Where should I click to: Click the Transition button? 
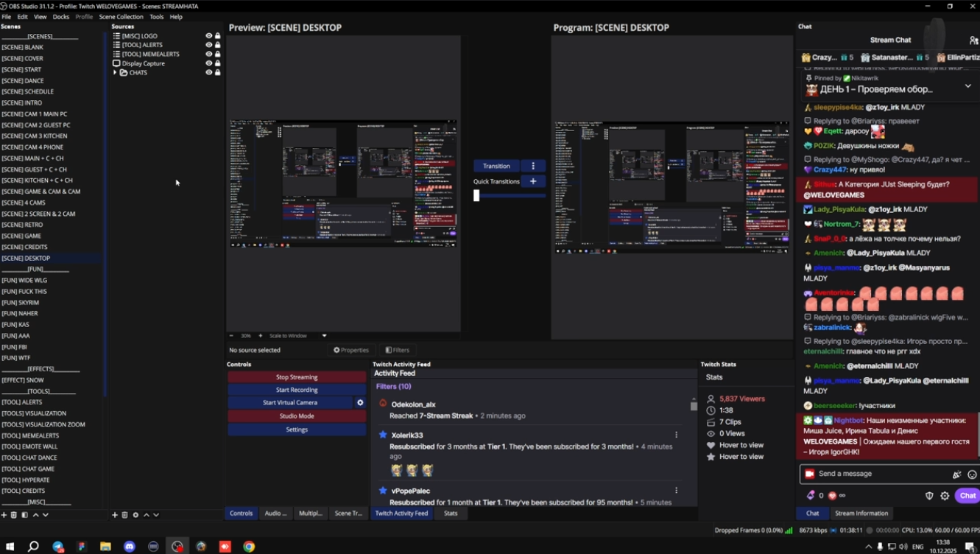pos(496,166)
